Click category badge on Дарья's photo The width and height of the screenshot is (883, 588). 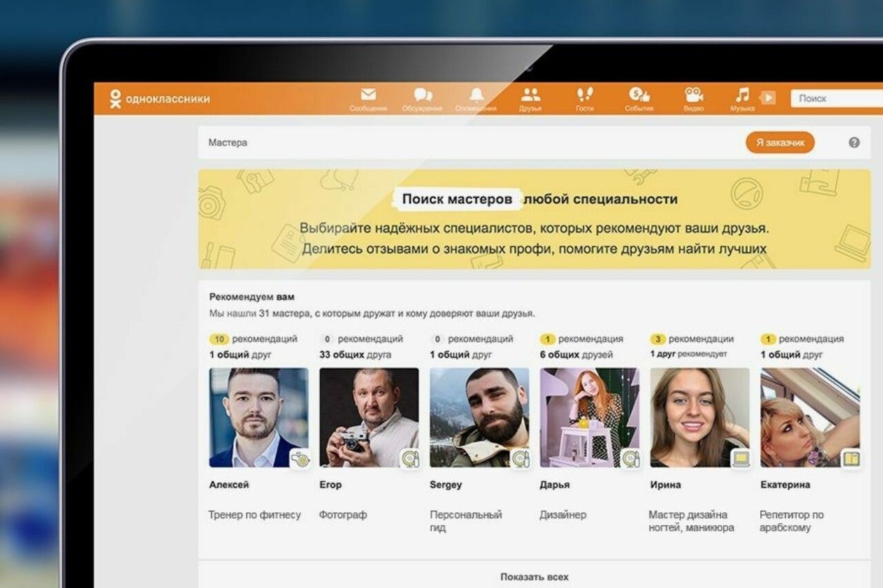(x=631, y=459)
